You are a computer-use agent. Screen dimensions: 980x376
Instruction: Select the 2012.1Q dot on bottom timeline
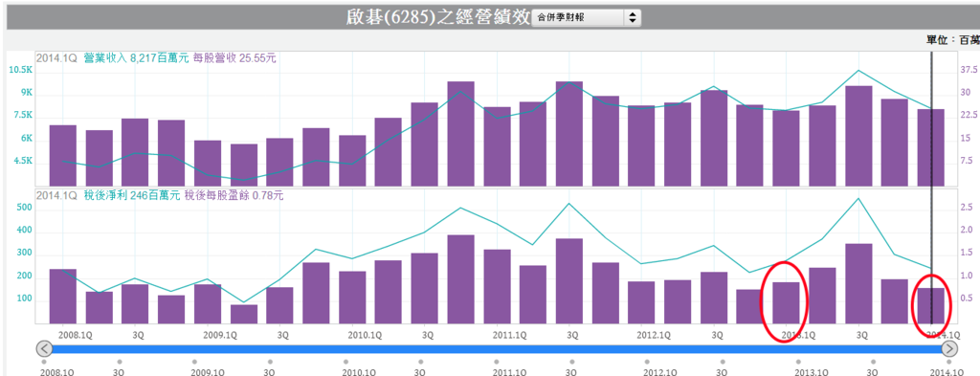(647, 362)
